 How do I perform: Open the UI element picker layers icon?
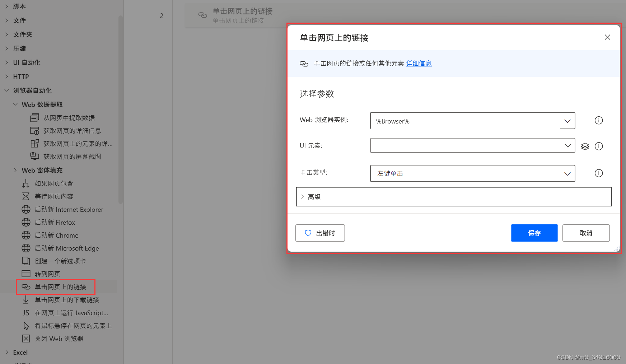point(585,146)
